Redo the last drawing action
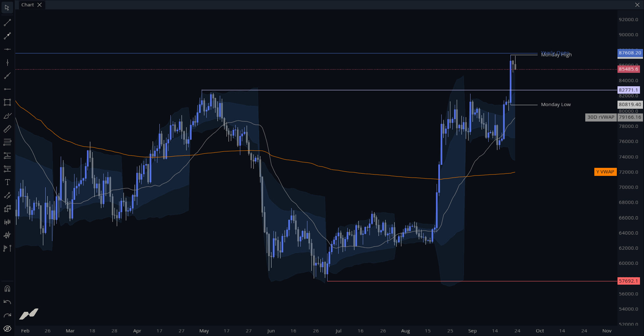Viewport: 644px width, 336px height. (7, 315)
